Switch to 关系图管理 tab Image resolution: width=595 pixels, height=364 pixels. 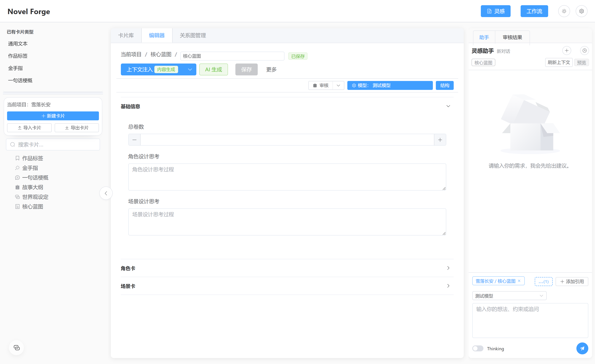(x=193, y=35)
